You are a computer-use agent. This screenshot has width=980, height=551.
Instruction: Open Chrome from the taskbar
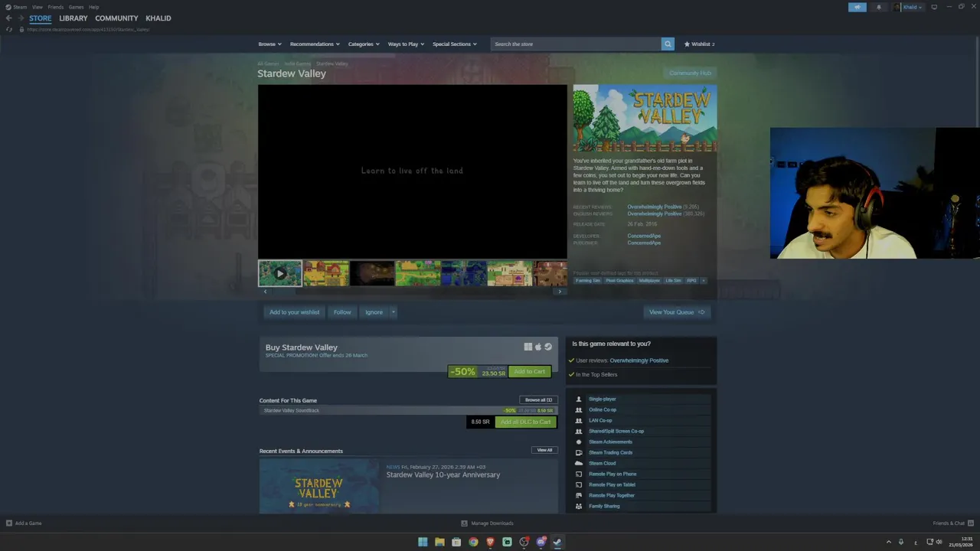[x=473, y=542]
